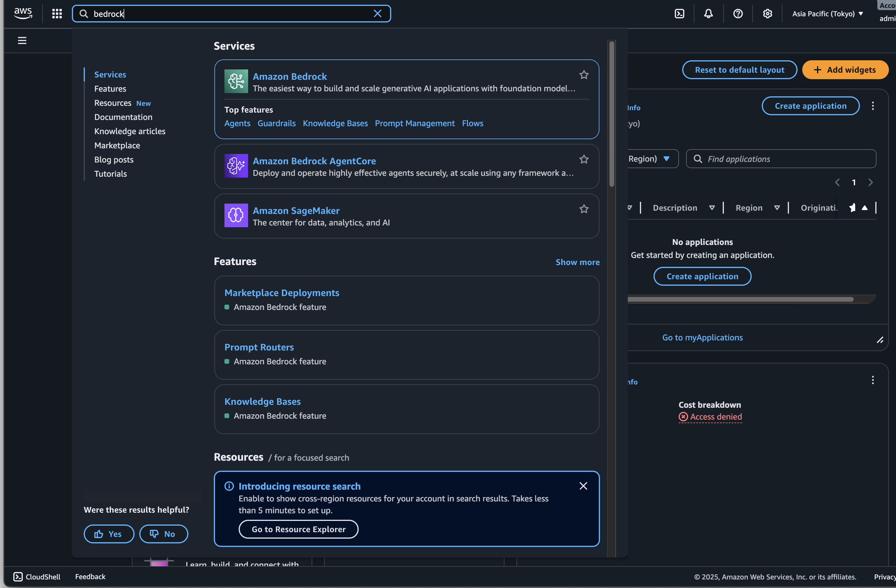Click the Amazon Bedrock service icon
The image size is (896, 588).
(x=236, y=81)
